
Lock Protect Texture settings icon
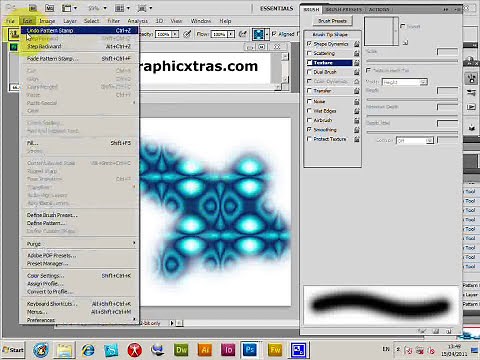pyautogui.click(x=357, y=139)
